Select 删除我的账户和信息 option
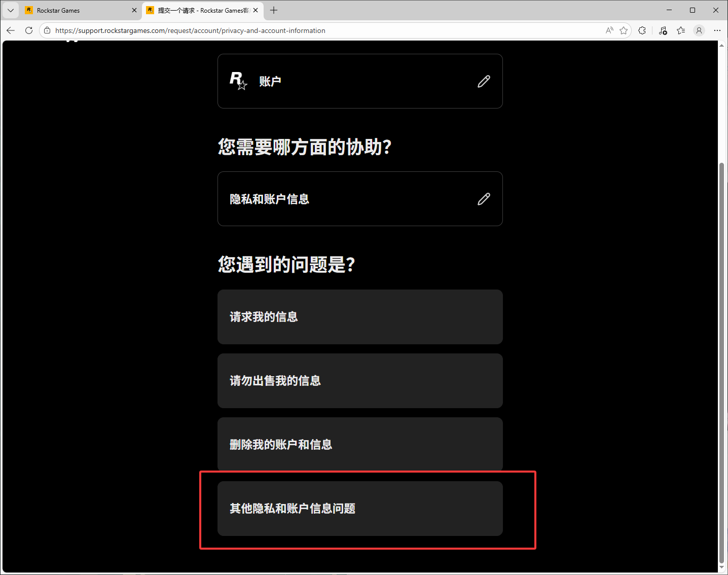Image resolution: width=728 pixels, height=575 pixels. tap(360, 445)
